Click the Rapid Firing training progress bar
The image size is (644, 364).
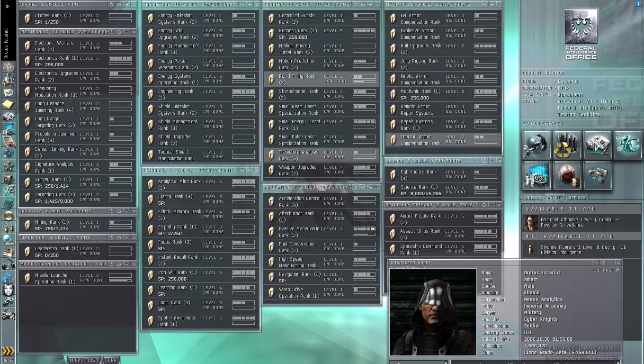[364, 82]
